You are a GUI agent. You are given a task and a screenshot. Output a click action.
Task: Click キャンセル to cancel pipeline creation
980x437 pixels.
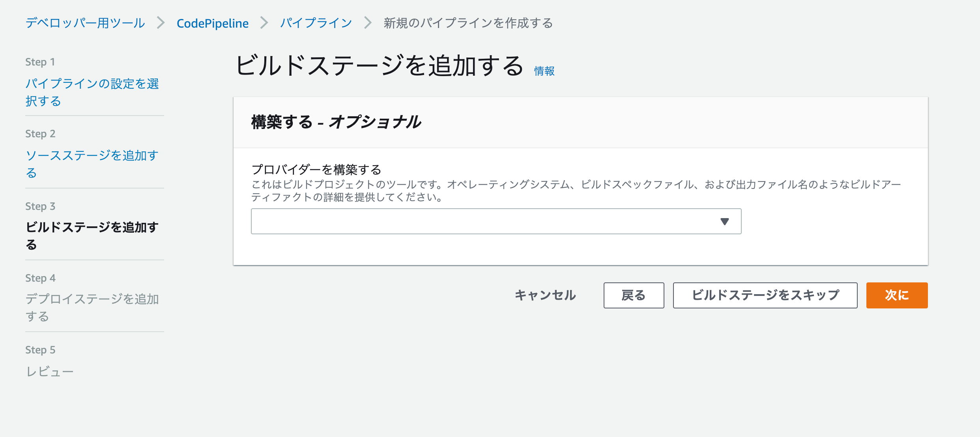tap(545, 295)
